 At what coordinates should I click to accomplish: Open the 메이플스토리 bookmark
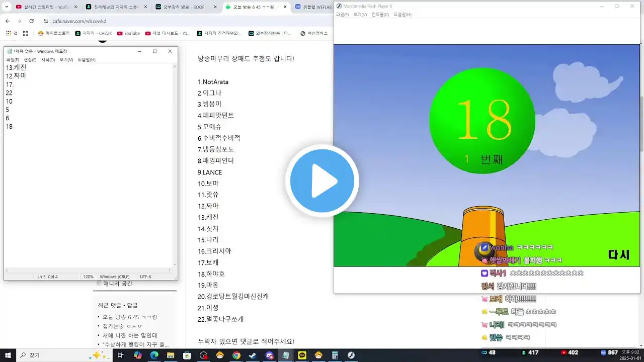point(54,33)
